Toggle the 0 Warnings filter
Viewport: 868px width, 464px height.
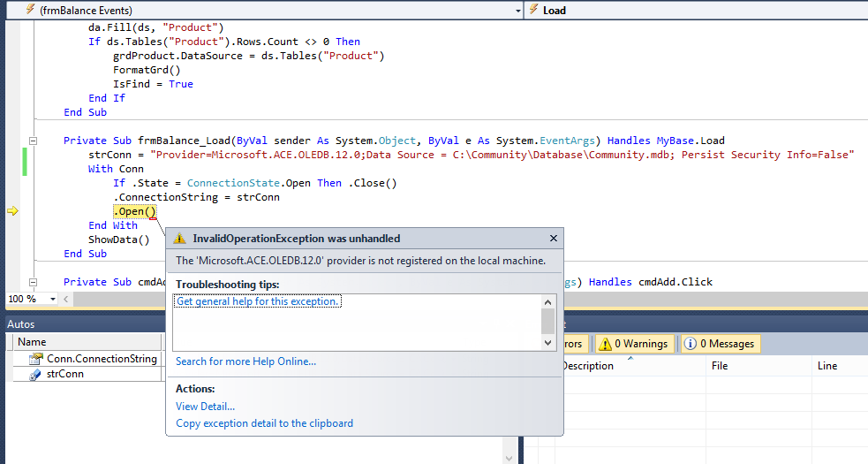point(635,344)
